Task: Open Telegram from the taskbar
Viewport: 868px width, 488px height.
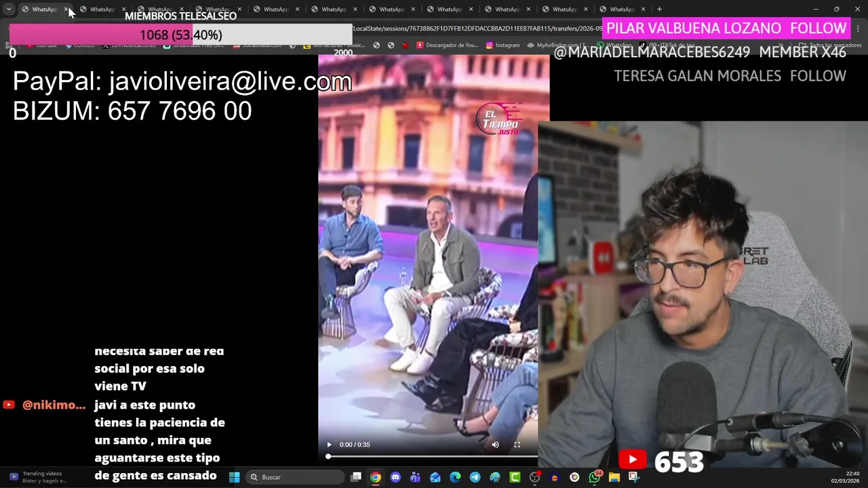Action: tap(475, 477)
